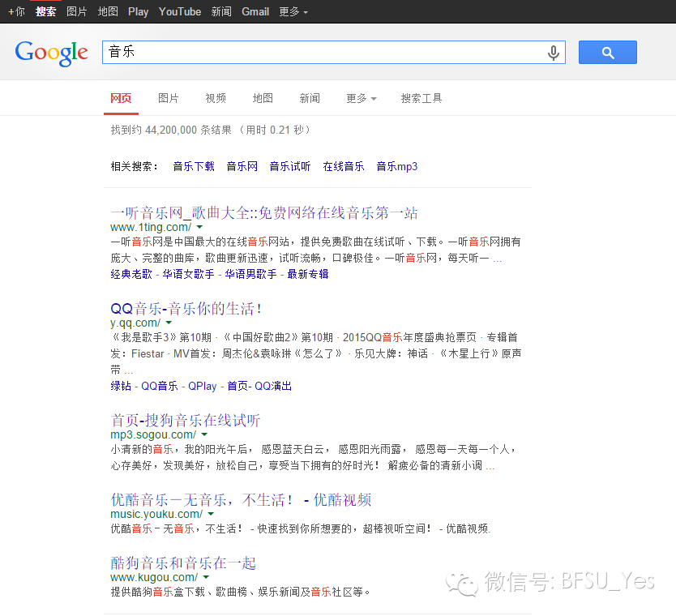
Task: Open the QQ音乐-音乐你的生活 result title
Action: pyautogui.click(x=186, y=308)
